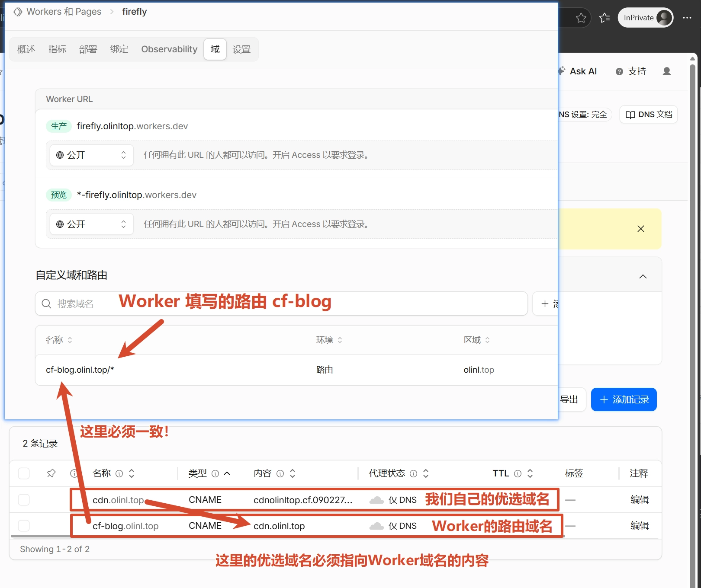Switch to the 绑定 tab
Image resolution: width=701 pixels, height=588 pixels.
coord(119,49)
